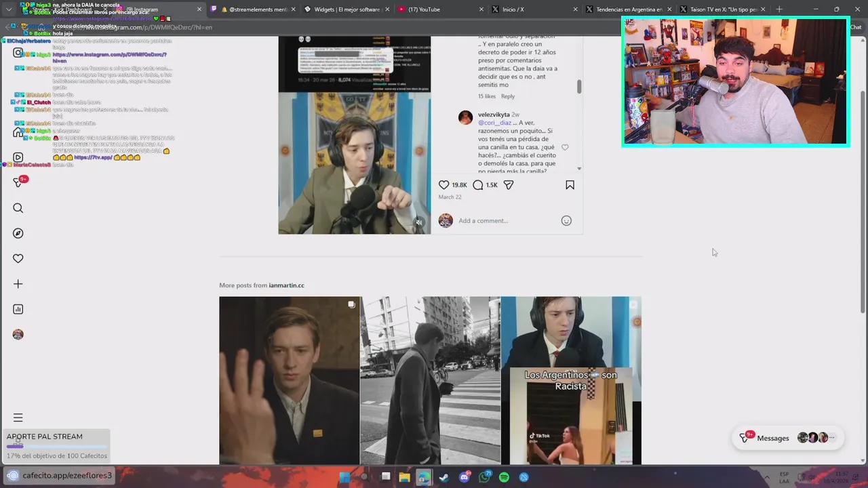Open Spotify from taskbar

(x=504, y=477)
